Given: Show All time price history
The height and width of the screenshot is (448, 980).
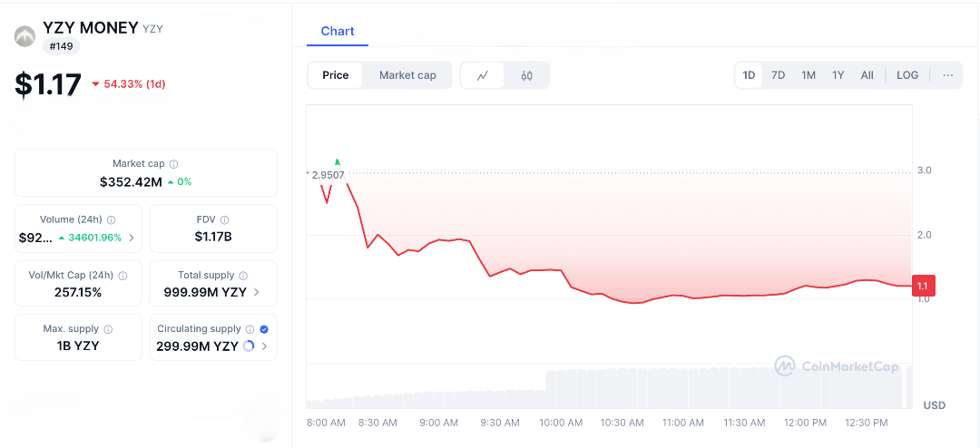Looking at the screenshot, I should 867,75.
